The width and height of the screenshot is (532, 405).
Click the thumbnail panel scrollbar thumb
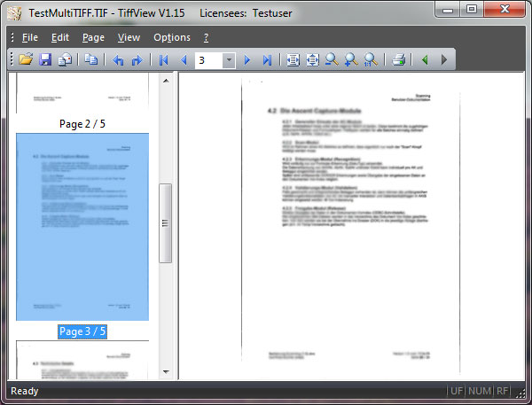[165, 222]
